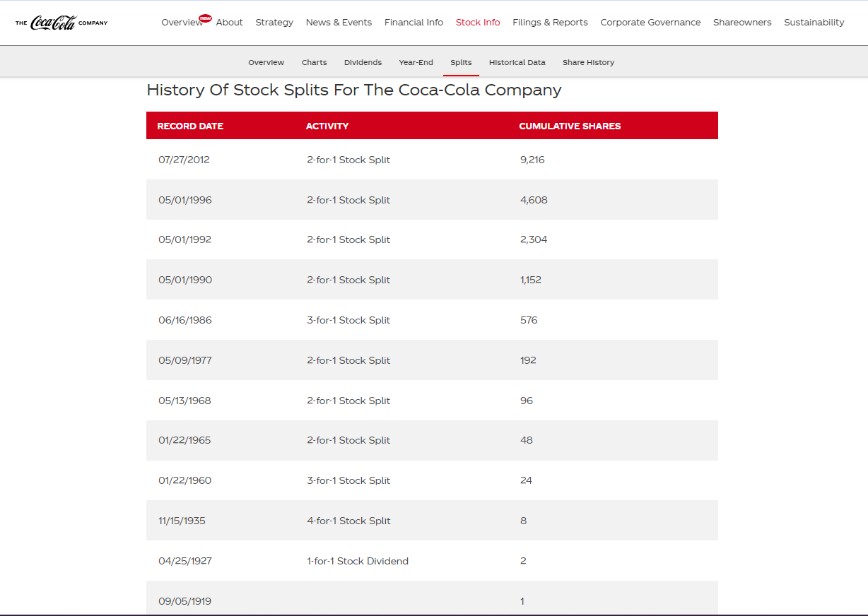868x616 pixels.
Task: Open the Overview main navigation item
Action: coord(181,23)
